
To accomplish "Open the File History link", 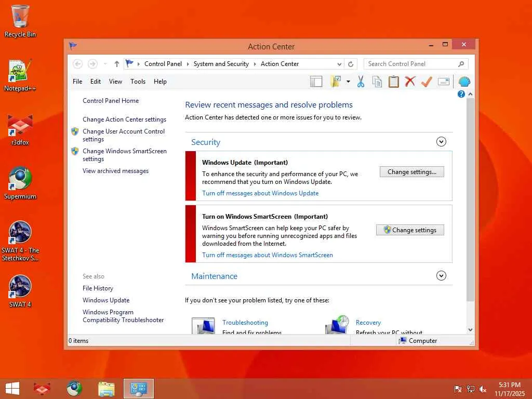I will [x=98, y=288].
